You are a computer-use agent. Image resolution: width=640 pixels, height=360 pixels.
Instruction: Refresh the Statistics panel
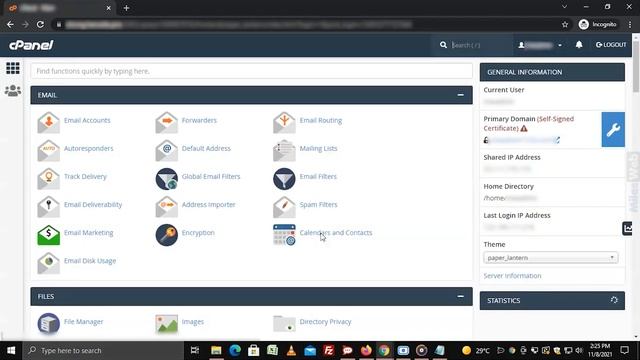coord(614,300)
